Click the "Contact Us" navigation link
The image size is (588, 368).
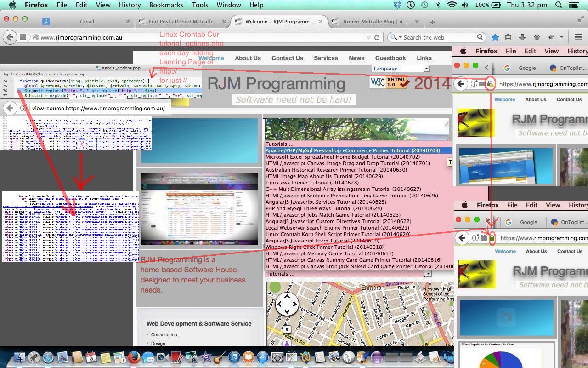[x=287, y=58]
